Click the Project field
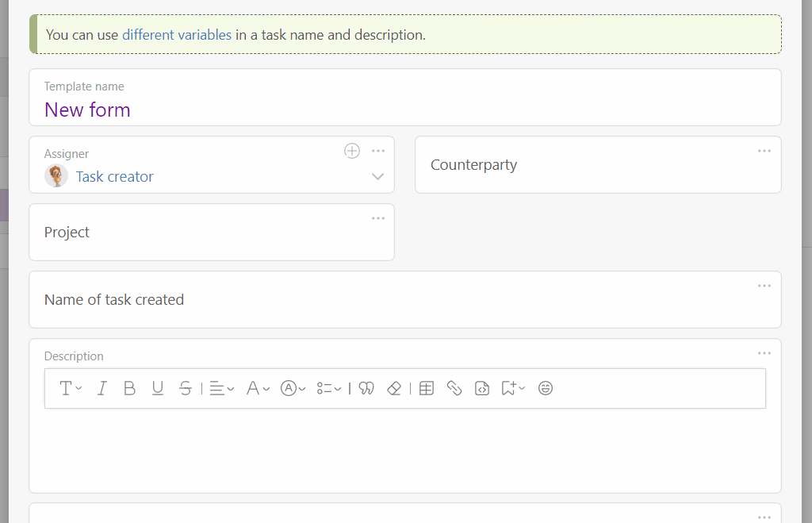 pos(212,233)
